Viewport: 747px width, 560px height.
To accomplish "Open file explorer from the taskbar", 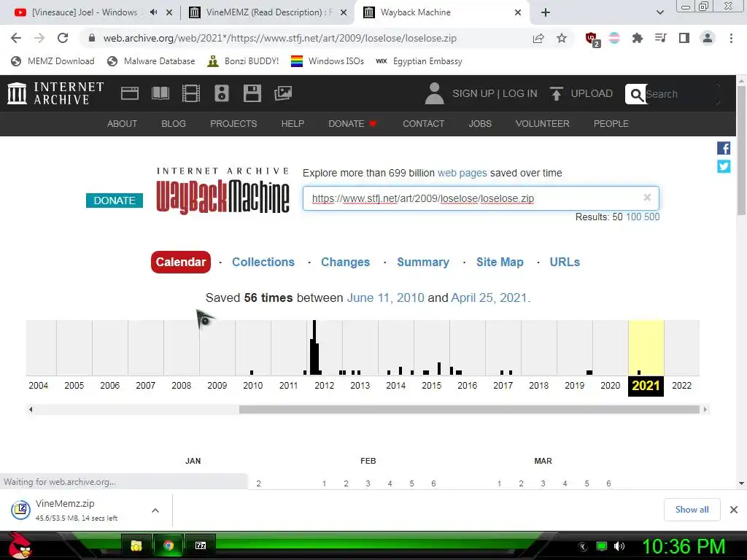I will tap(136, 545).
